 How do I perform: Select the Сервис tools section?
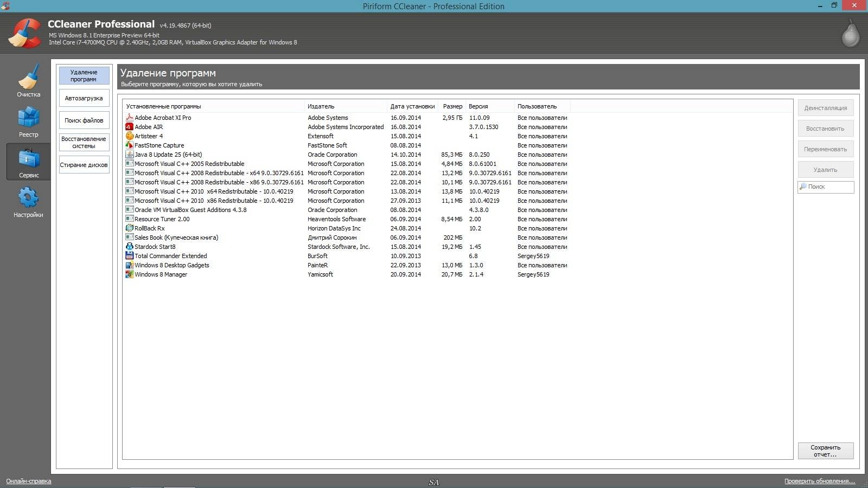click(28, 162)
